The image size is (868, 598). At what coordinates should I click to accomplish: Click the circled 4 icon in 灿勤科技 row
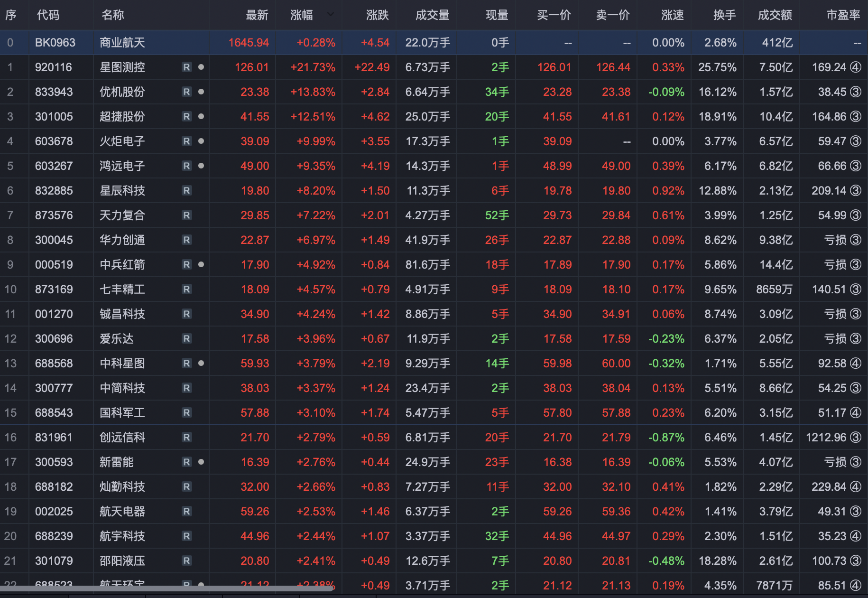[x=856, y=487]
